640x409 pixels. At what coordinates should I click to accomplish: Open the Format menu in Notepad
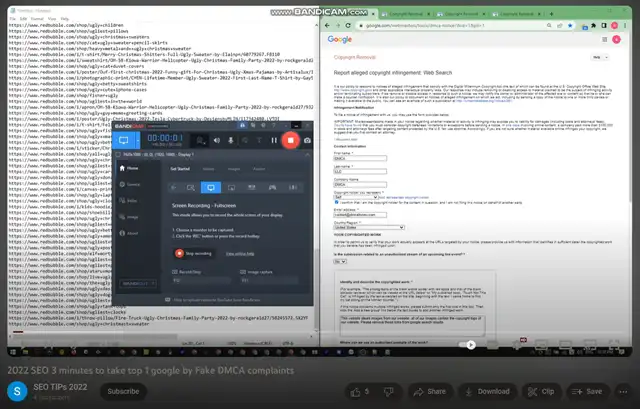(x=39, y=18)
